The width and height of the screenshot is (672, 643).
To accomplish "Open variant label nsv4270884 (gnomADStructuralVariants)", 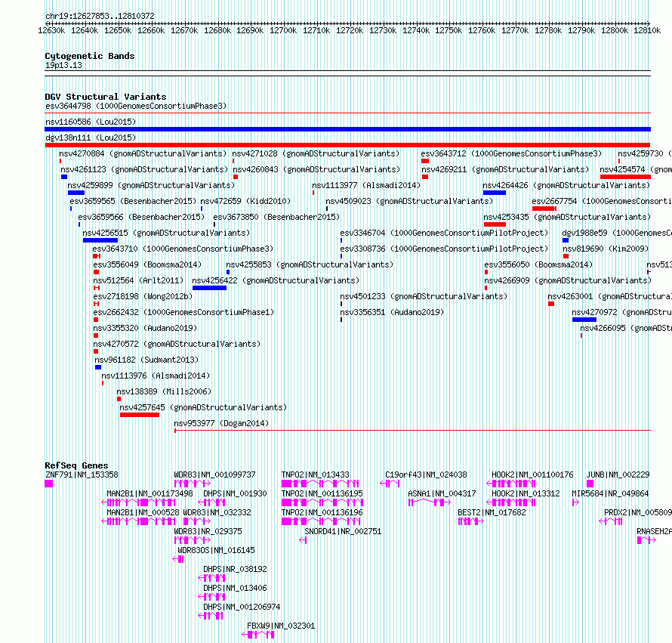I will 143,153.
